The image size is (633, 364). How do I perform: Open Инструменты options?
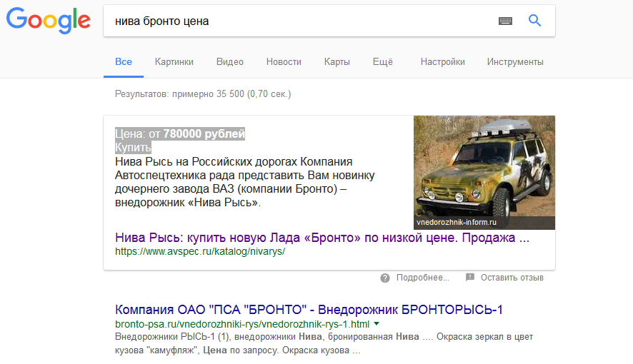515,61
